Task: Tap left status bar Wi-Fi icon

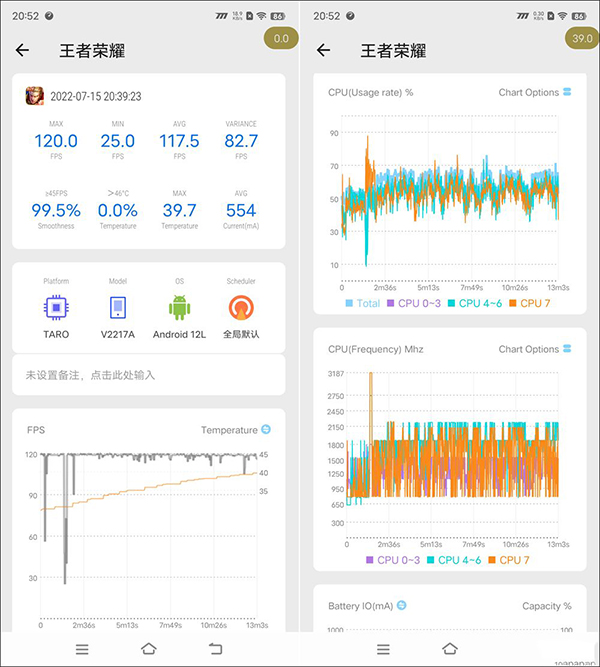Action: (x=261, y=16)
